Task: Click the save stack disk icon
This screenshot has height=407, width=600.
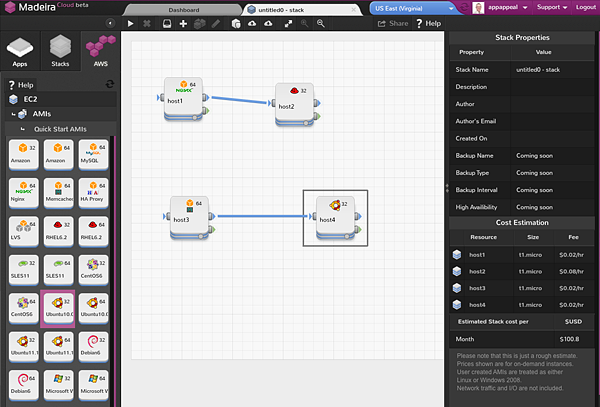Action: (167, 24)
